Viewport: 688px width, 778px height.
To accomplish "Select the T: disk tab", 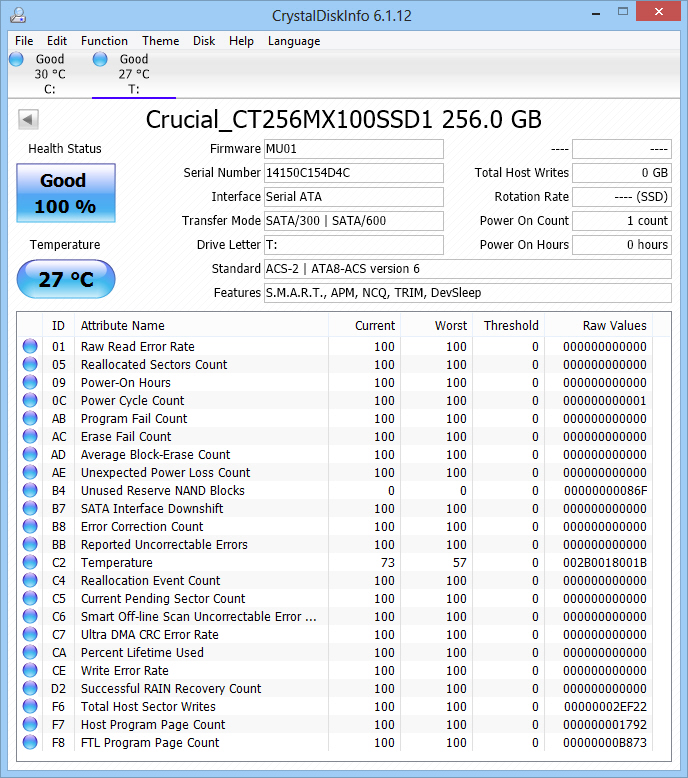I will [x=134, y=74].
